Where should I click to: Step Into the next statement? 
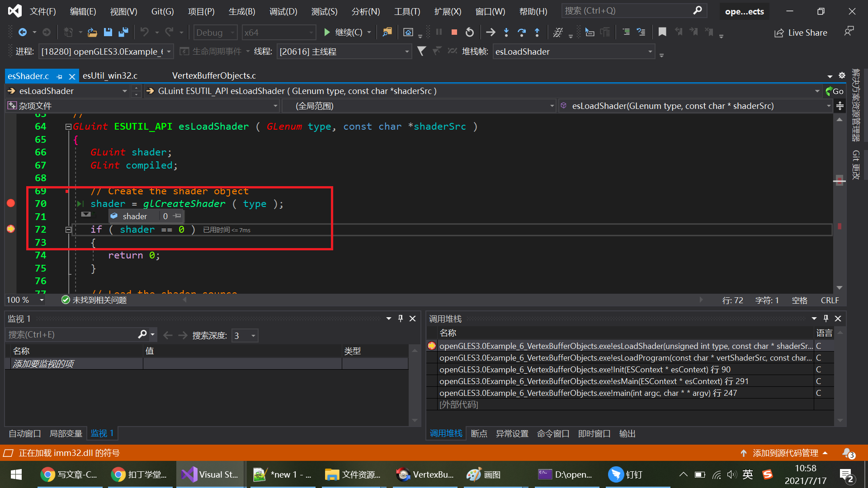506,32
